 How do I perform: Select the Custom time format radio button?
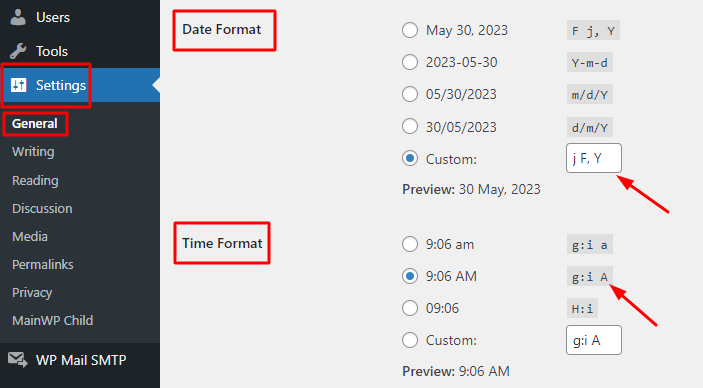410,340
